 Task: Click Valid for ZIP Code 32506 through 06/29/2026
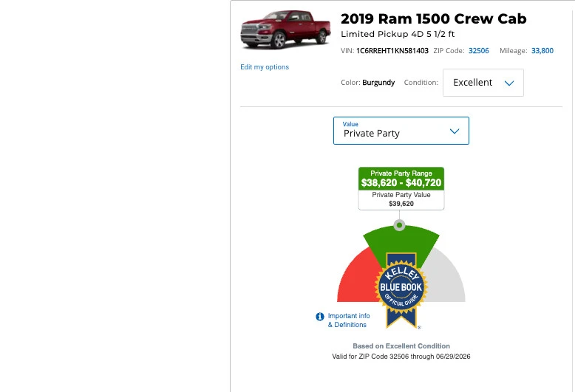coord(401,357)
